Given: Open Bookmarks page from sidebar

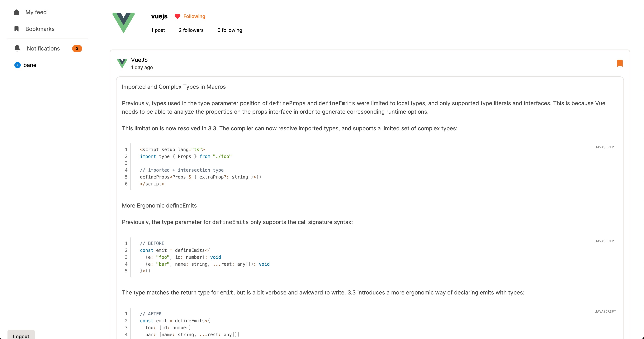Looking at the screenshot, I should [x=40, y=29].
